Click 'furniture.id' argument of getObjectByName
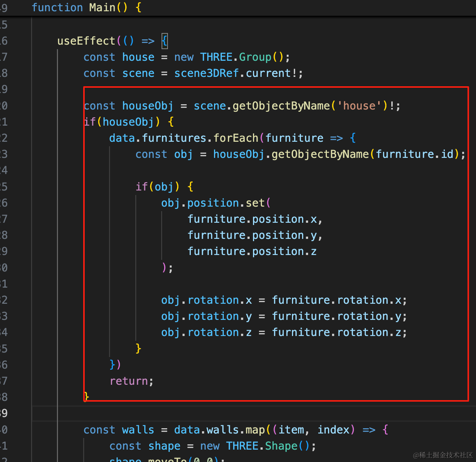Viewport: 476px width, 462px height. tap(415, 154)
